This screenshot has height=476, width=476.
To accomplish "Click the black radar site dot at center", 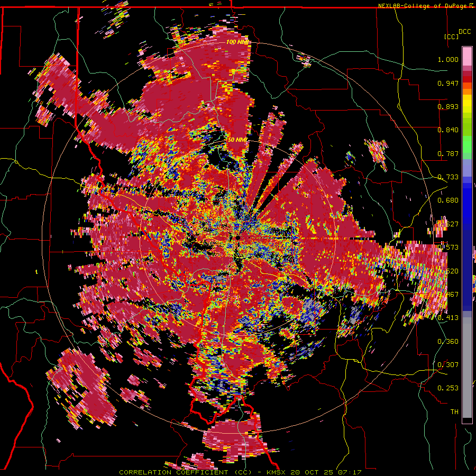I will [x=238, y=239].
